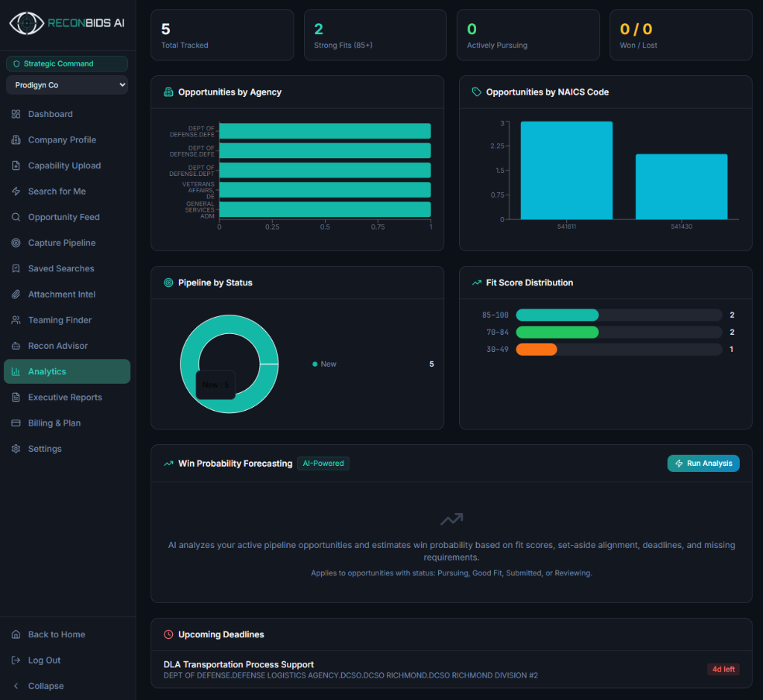Screen dimensions: 763x700
Task: Click the orange 30-49 fit score bar
Action: pos(536,349)
